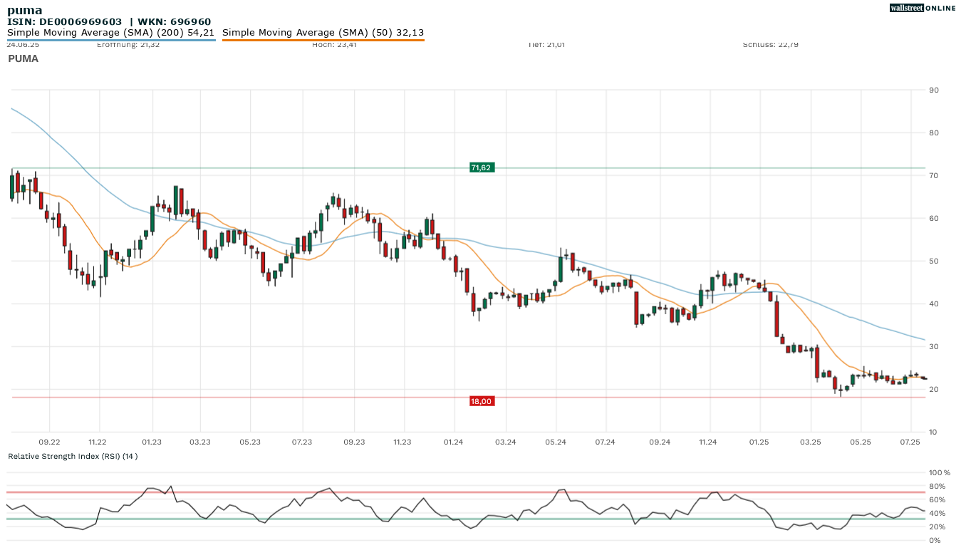
Task: Click the 60% RSI axis value
Action: point(937,499)
